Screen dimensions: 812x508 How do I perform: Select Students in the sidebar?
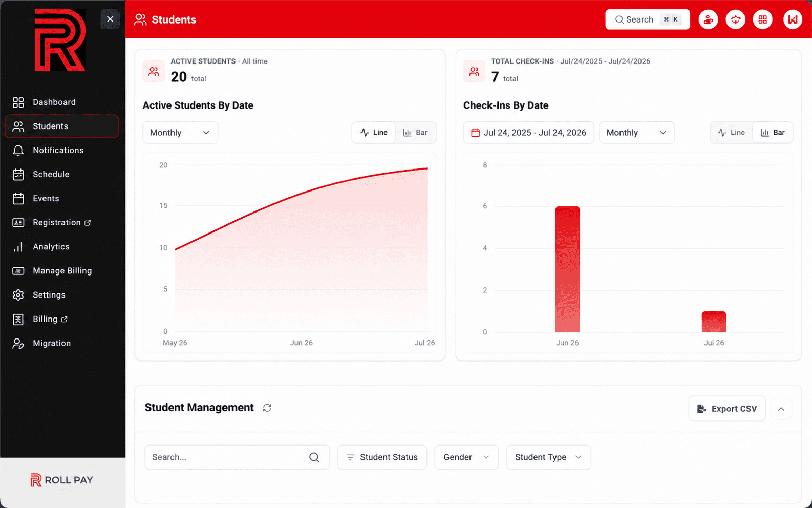[x=62, y=126]
